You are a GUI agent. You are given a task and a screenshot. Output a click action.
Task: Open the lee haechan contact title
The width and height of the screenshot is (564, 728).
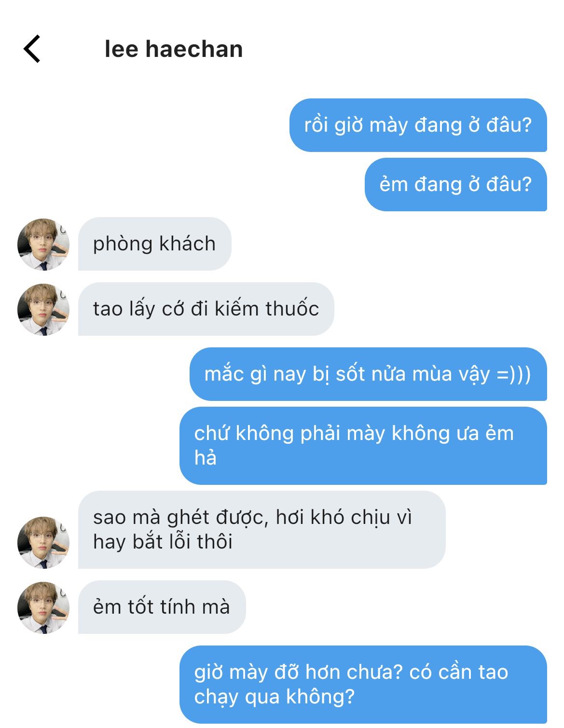point(174,49)
